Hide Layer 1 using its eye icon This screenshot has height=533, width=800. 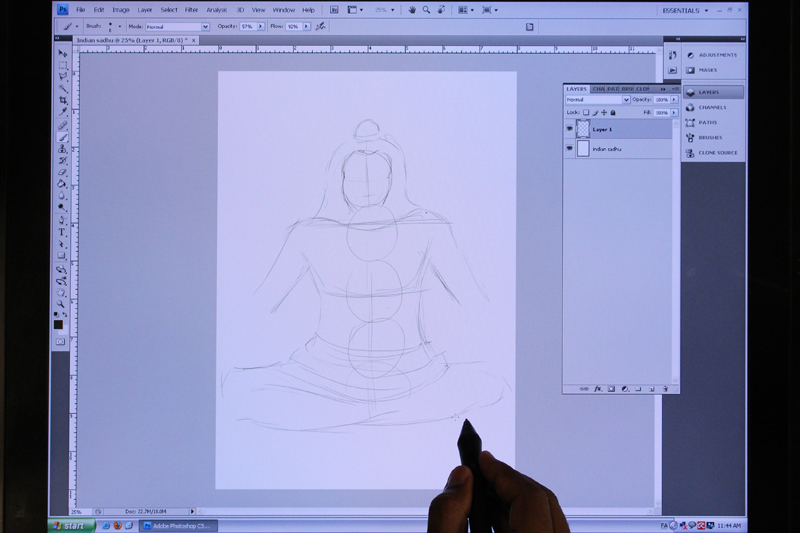[x=570, y=130]
